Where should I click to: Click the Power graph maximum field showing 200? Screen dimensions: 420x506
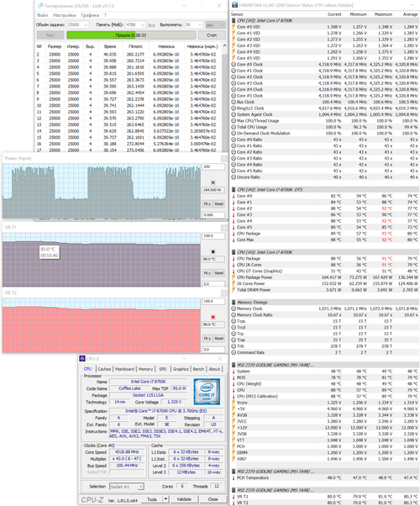click(x=213, y=166)
